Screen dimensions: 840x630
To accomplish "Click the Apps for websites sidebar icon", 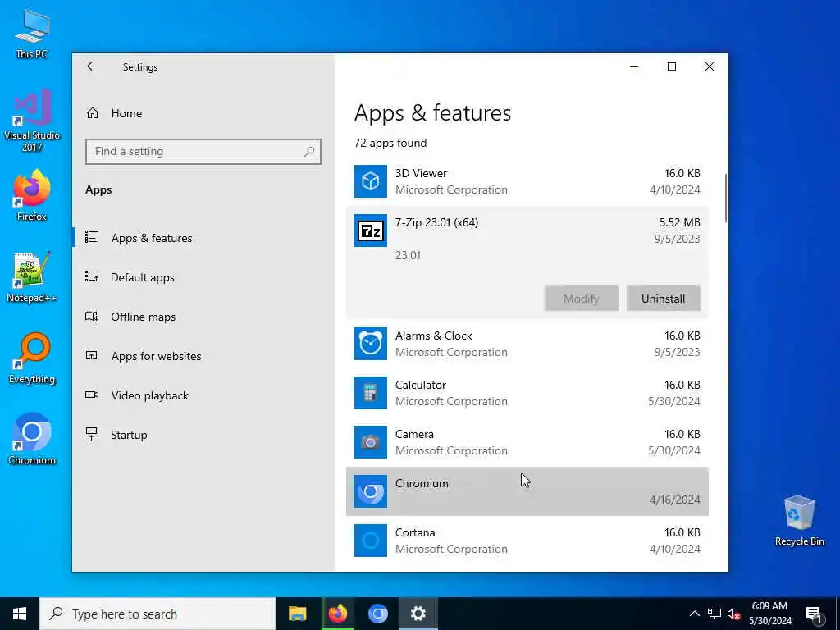I will (92, 355).
